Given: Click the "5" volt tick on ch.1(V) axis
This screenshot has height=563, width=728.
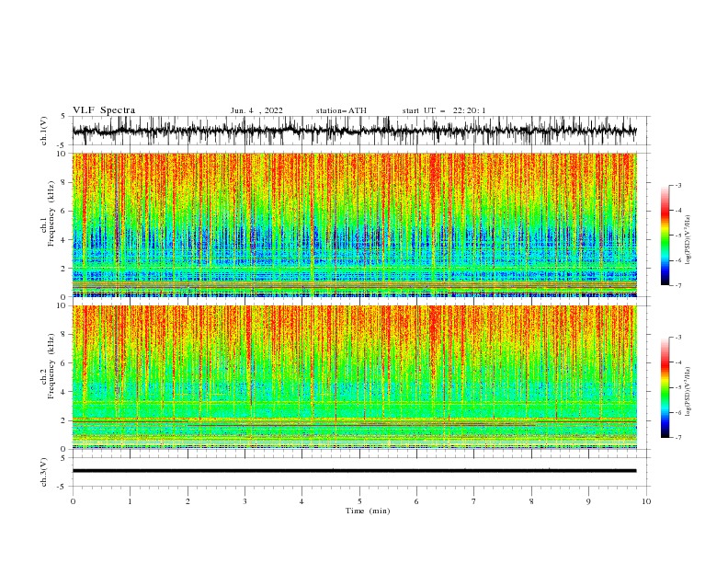Looking at the screenshot, I should click(63, 116).
